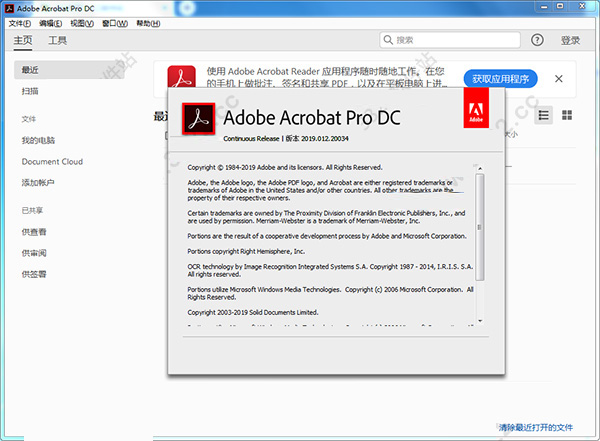Click the 搜索 search field
The image size is (600, 441).
tap(450, 40)
